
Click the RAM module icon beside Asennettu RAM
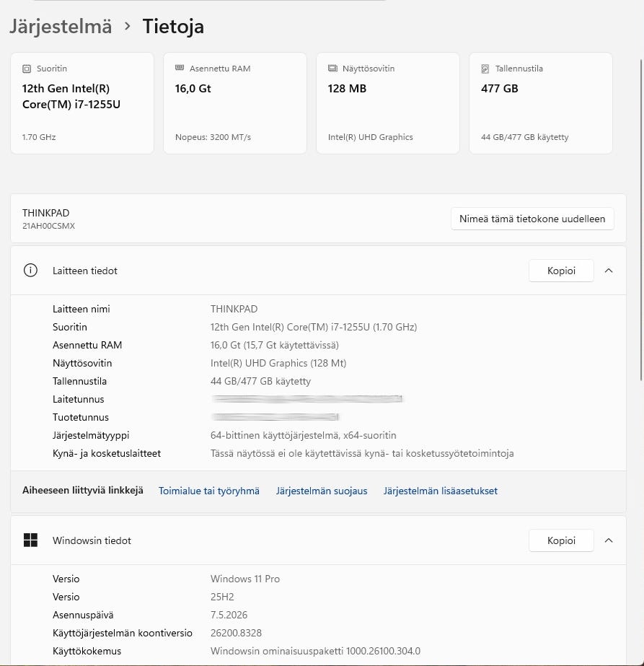tap(180, 68)
